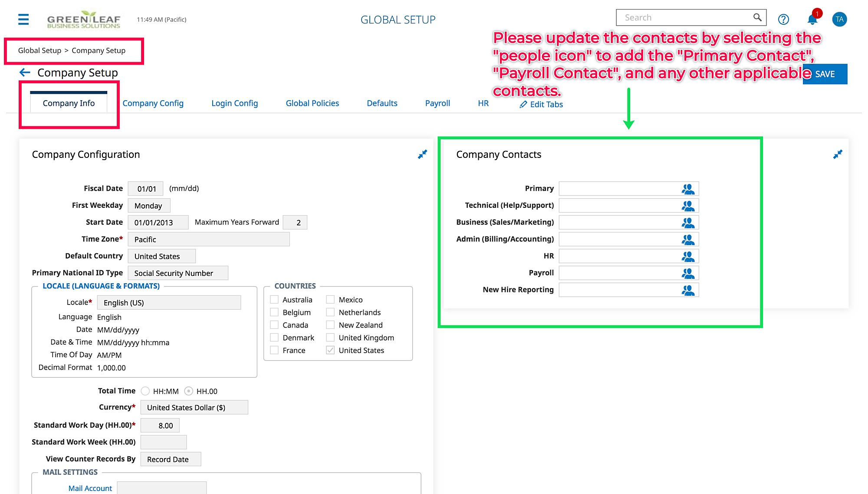
Task: Select the HH:MM total time radio
Action: [x=145, y=391]
